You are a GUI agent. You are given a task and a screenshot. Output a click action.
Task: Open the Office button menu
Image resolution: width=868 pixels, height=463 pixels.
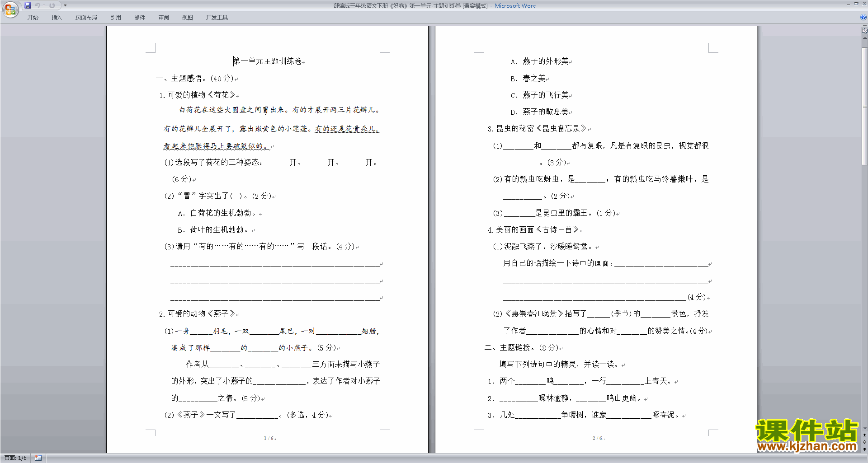coord(10,9)
